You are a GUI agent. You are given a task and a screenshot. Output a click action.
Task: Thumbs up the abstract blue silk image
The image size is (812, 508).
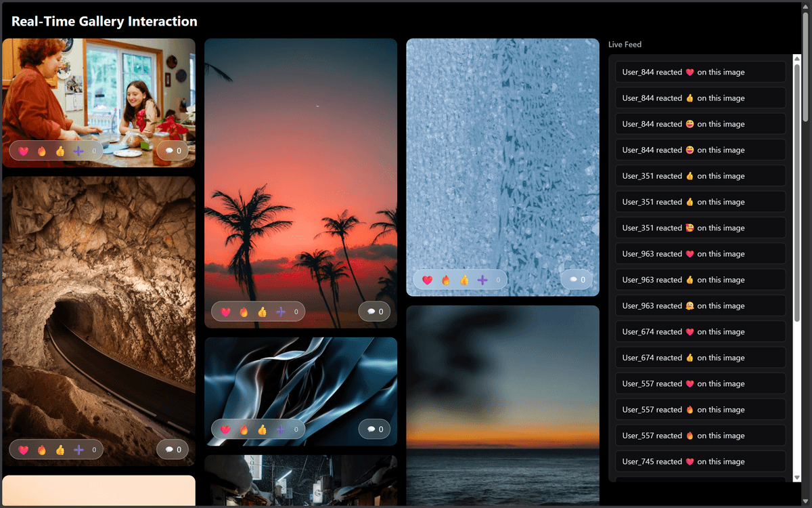(x=262, y=429)
